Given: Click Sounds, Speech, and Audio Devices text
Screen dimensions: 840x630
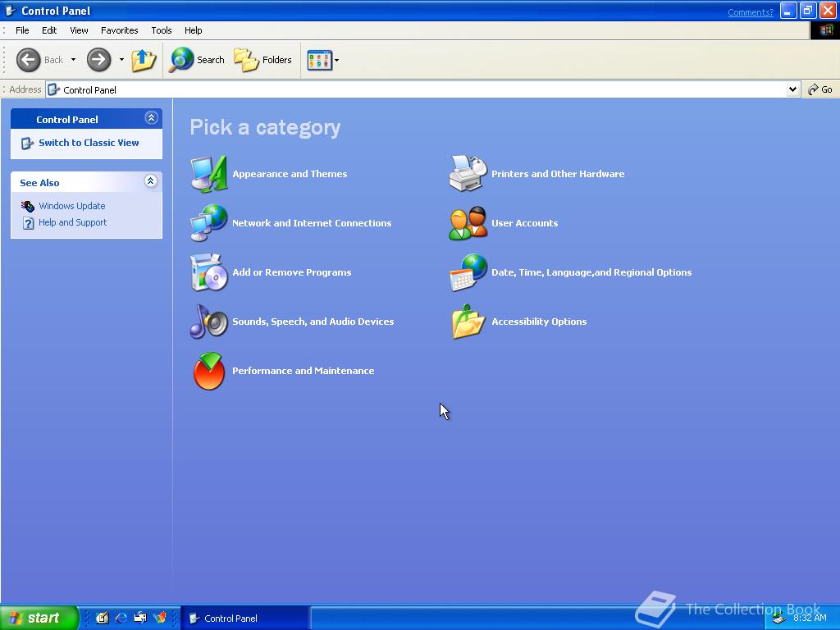Looking at the screenshot, I should (x=313, y=322).
